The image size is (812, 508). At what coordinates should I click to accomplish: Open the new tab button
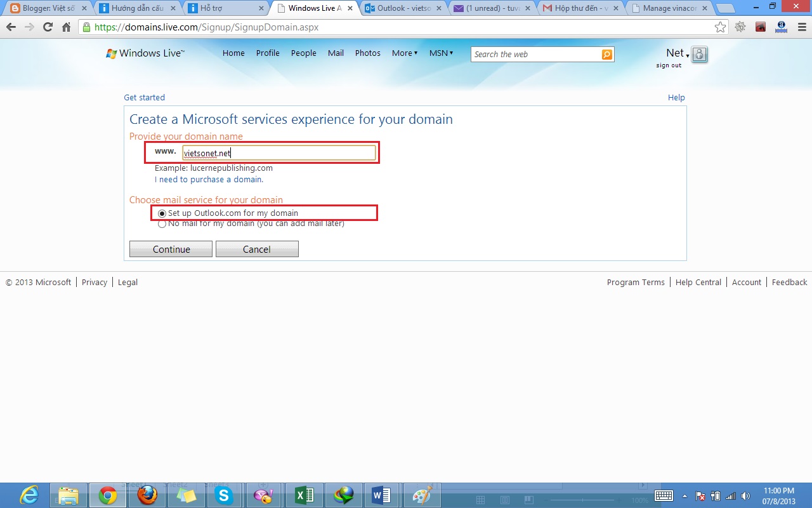726,9
